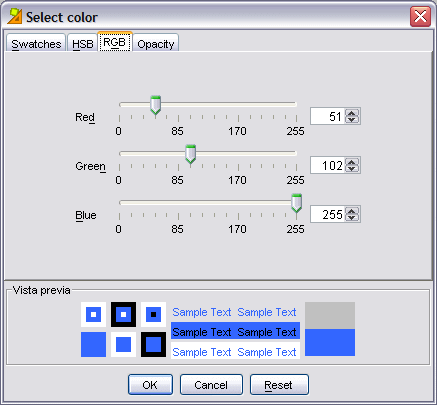
Task: Click the Green slider thumb
Action: point(190,154)
